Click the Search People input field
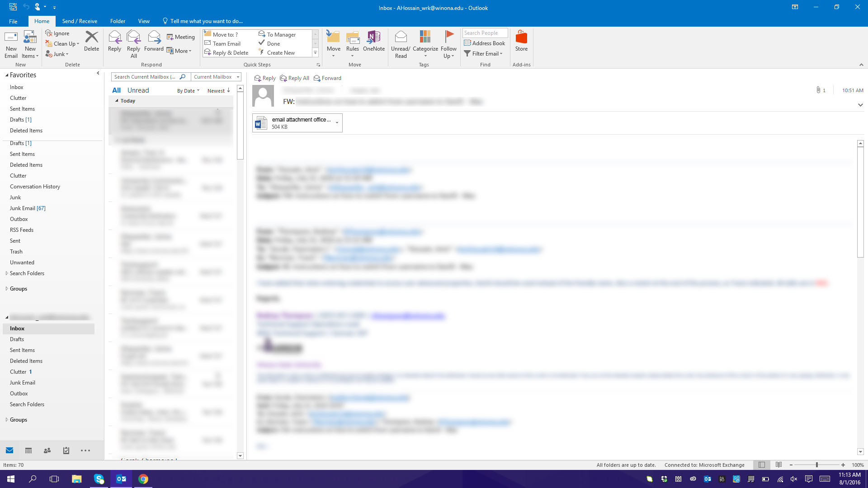The height and width of the screenshot is (488, 868). point(485,33)
